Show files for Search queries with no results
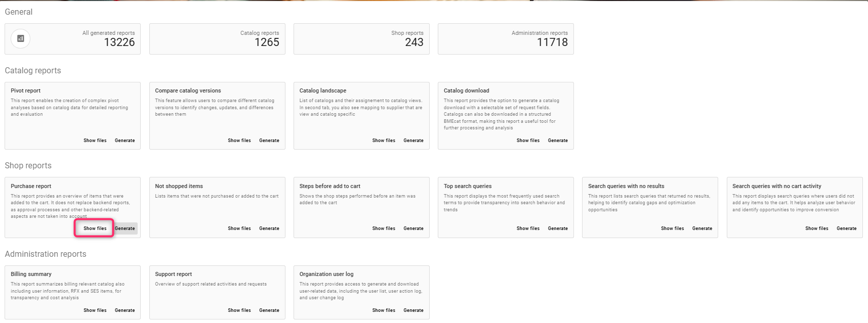 [x=672, y=228]
